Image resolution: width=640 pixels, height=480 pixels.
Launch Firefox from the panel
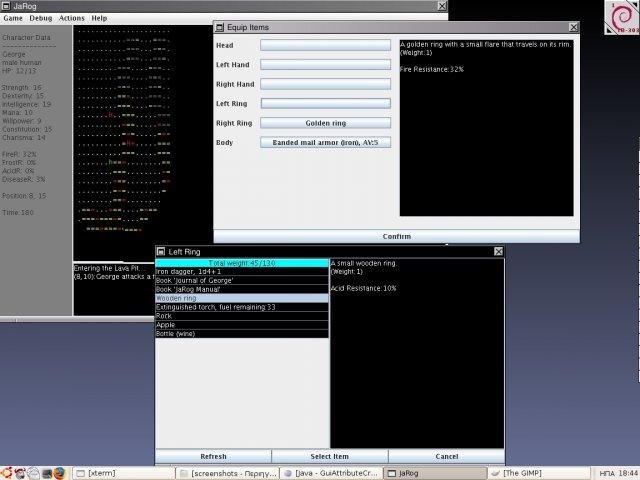click(x=60, y=473)
